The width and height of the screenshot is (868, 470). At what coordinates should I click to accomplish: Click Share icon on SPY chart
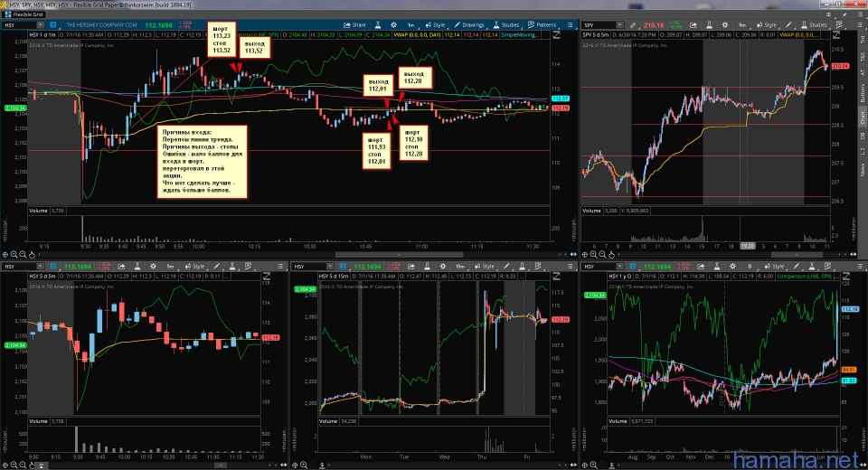tap(693, 25)
